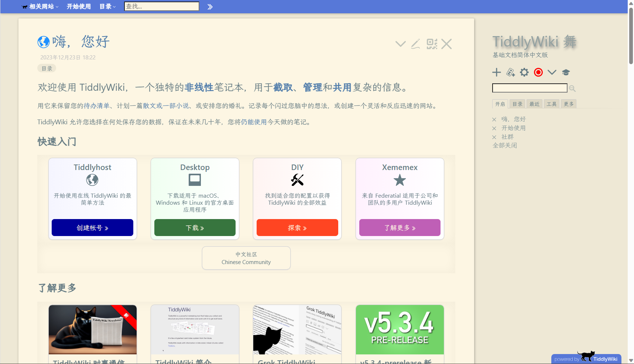Open 嗨，您好 link in the sidebar list
Screen dimensions: 634x364
(x=513, y=119)
